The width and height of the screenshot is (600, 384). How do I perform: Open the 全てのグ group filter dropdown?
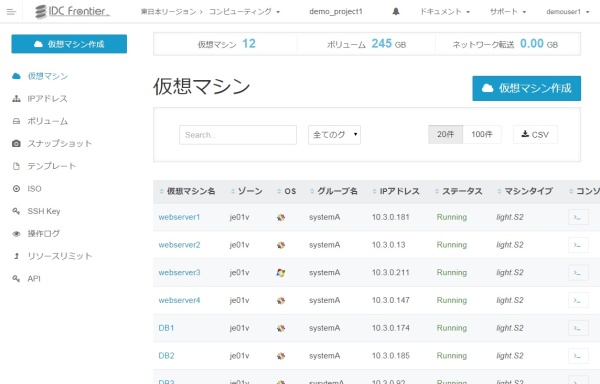(334, 135)
